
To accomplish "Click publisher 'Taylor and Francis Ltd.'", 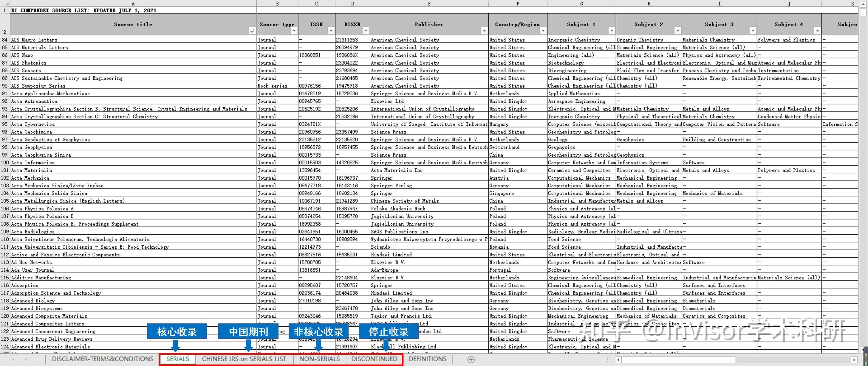I will click(429, 316).
